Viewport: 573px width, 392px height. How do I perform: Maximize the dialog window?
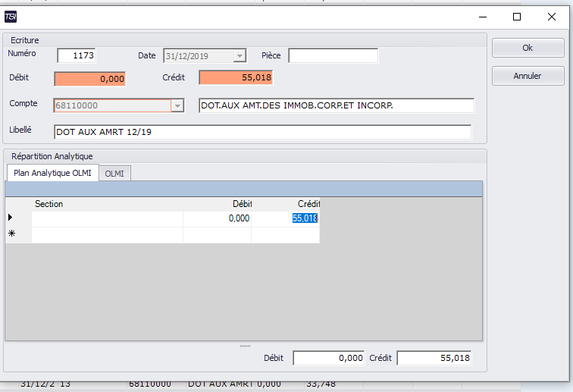point(517,17)
